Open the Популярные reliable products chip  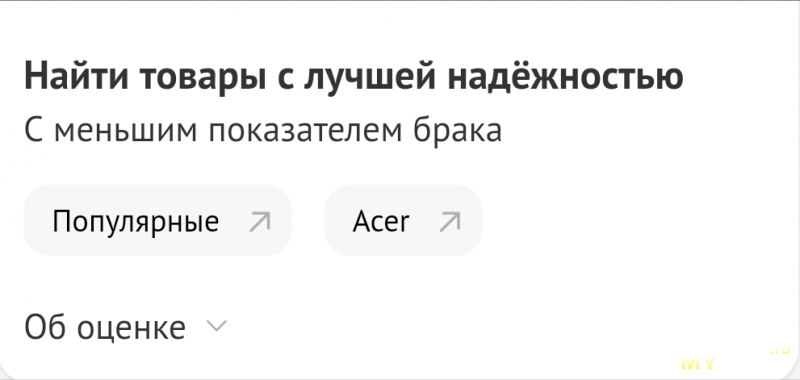click(158, 220)
